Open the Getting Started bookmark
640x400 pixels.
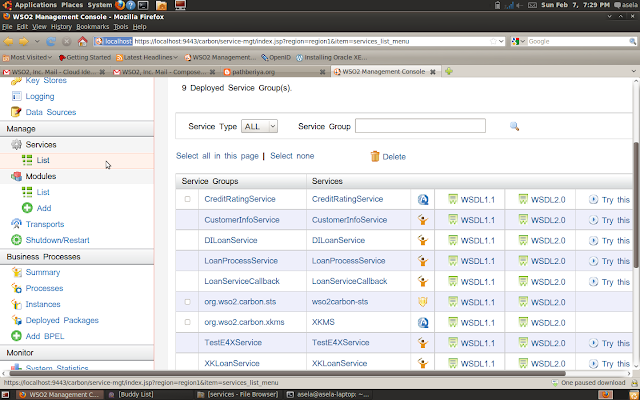[84, 58]
